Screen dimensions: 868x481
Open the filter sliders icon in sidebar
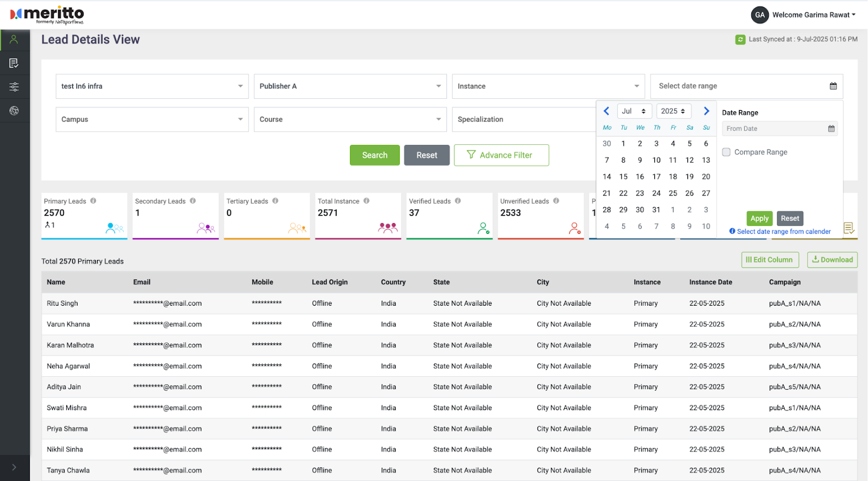click(x=14, y=87)
